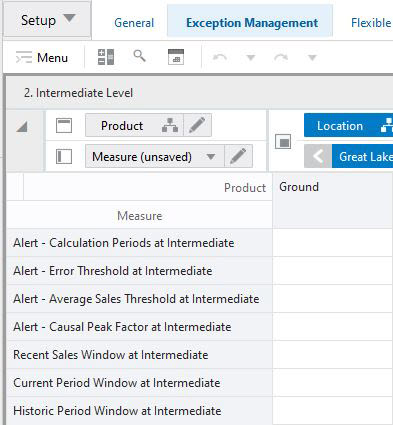Click the previous arrow beside Great Lakes
This screenshot has height=425, width=393.
click(318, 156)
